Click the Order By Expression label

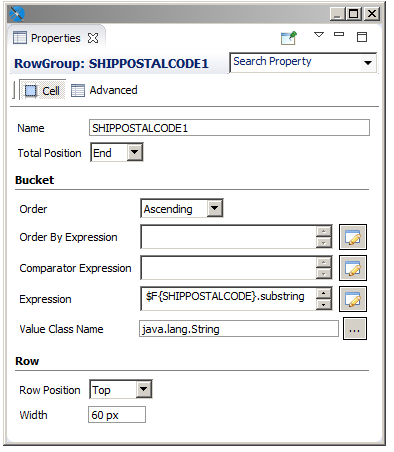point(68,237)
